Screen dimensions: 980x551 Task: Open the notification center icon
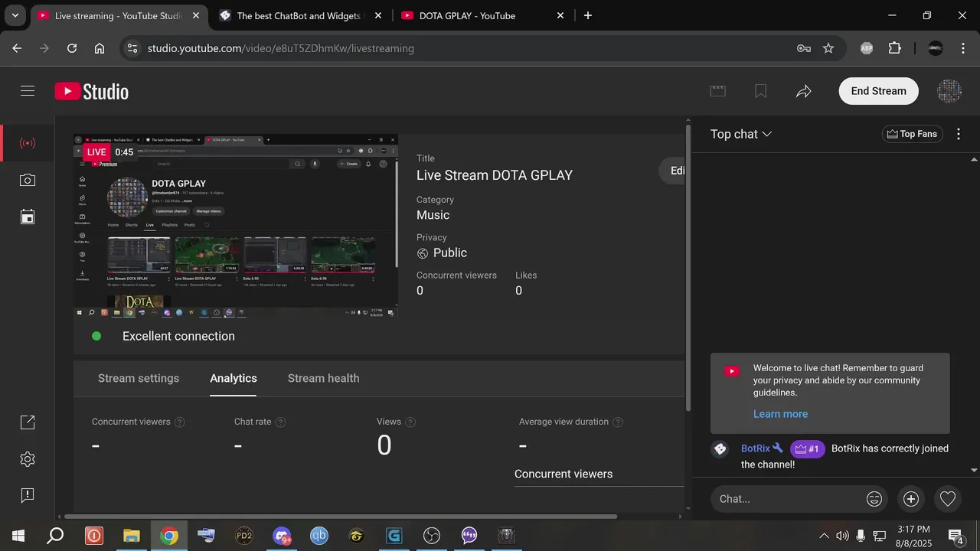coord(955,536)
